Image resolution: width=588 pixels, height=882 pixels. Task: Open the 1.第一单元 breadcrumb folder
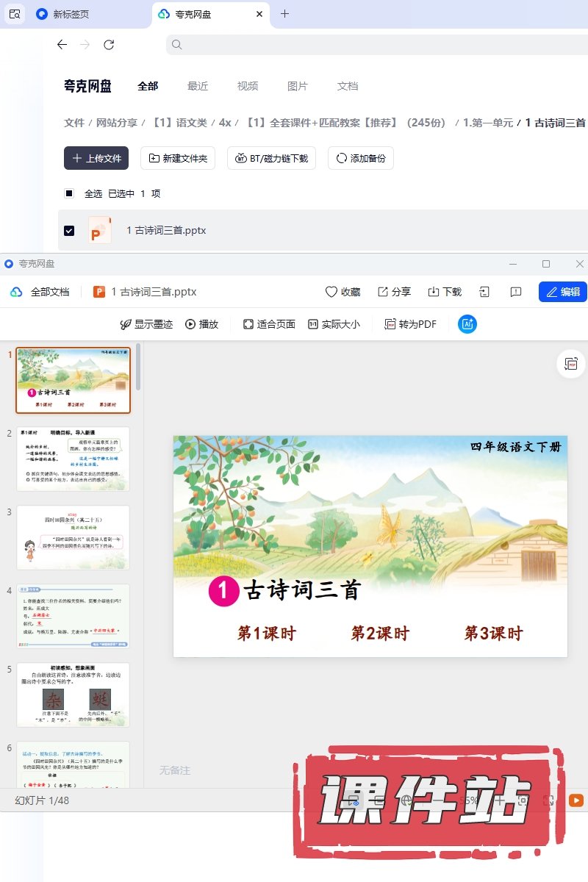[487, 123]
